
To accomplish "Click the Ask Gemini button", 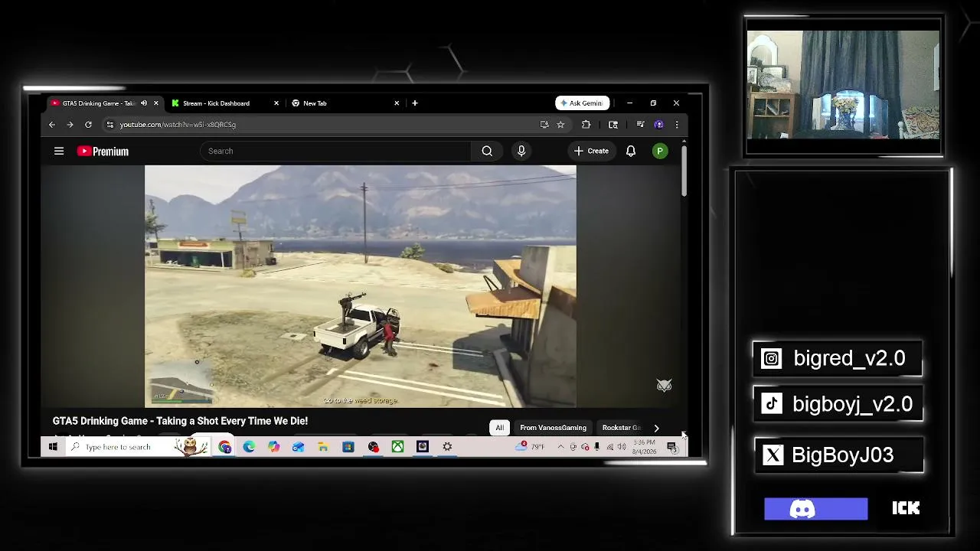I will pyautogui.click(x=583, y=103).
